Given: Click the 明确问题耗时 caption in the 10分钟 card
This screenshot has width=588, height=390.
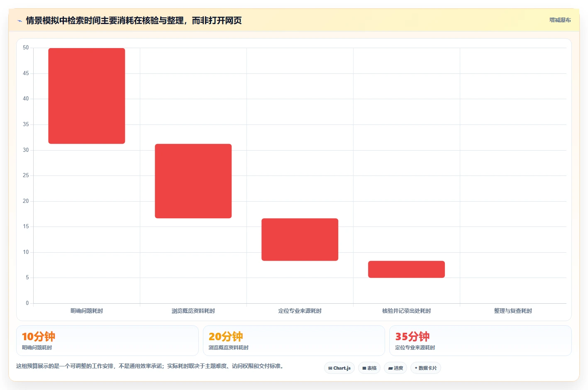Looking at the screenshot, I should click(x=37, y=348).
